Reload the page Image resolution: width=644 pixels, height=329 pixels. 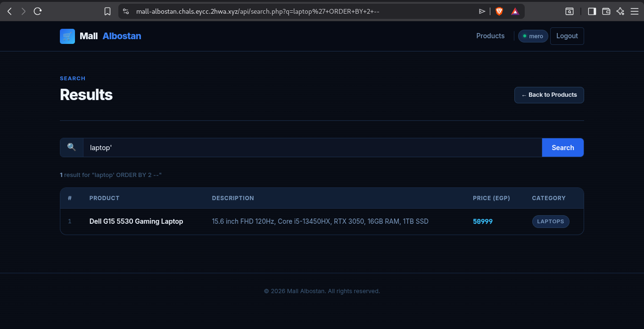(x=38, y=11)
